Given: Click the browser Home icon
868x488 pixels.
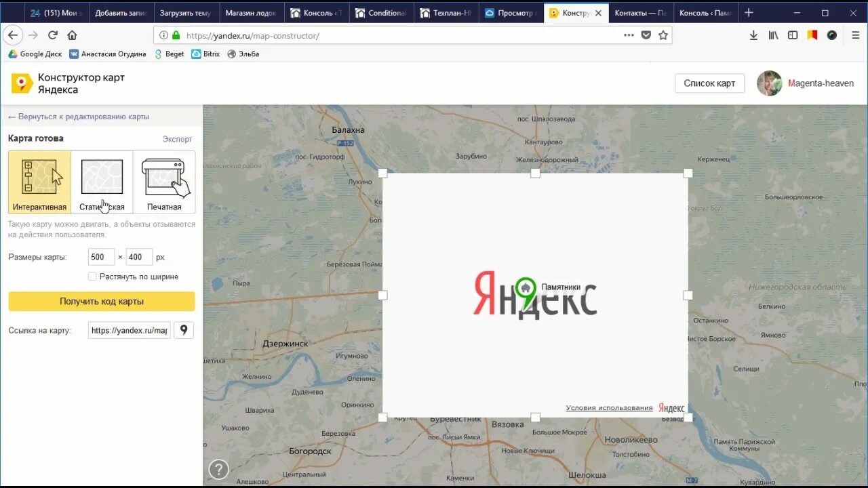Looking at the screenshot, I should (72, 35).
